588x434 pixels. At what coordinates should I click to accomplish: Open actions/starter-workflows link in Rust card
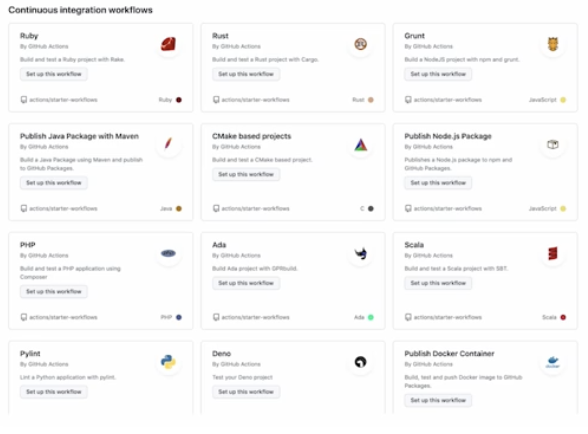point(255,100)
